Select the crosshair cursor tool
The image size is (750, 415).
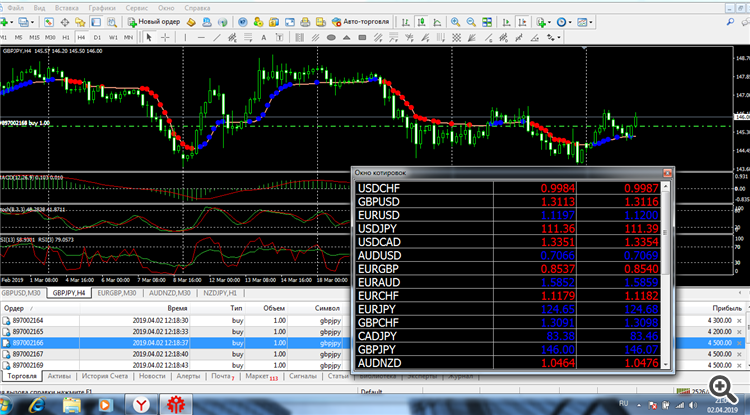coord(165,37)
